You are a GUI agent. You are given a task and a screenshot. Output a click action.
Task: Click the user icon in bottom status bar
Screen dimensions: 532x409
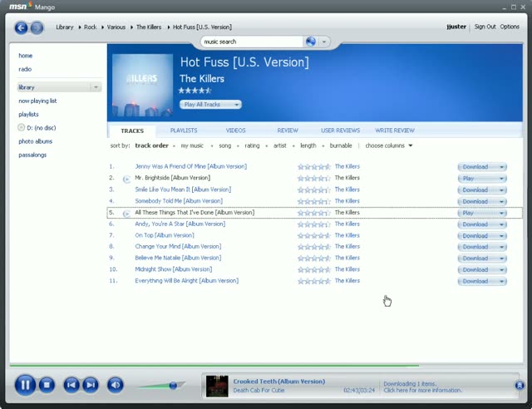pos(520,385)
